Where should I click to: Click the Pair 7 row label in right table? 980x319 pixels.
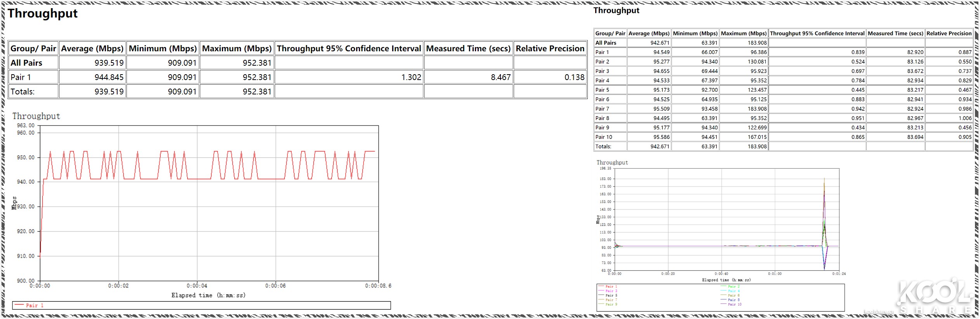coord(602,109)
